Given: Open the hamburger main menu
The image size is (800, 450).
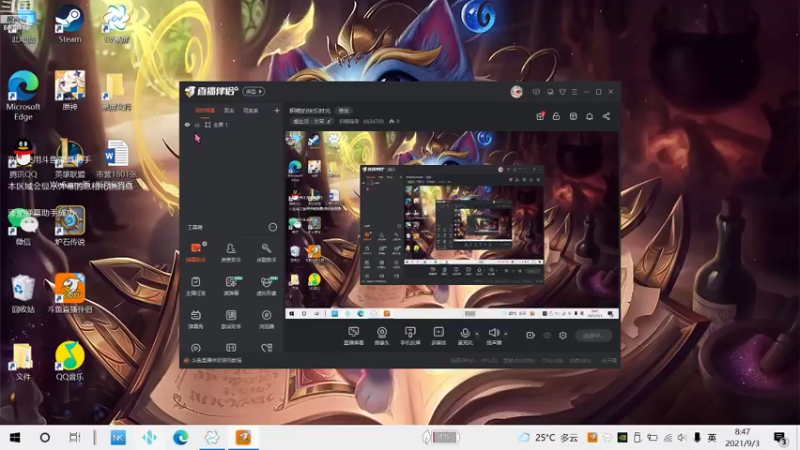Looking at the screenshot, I should [574, 92].
